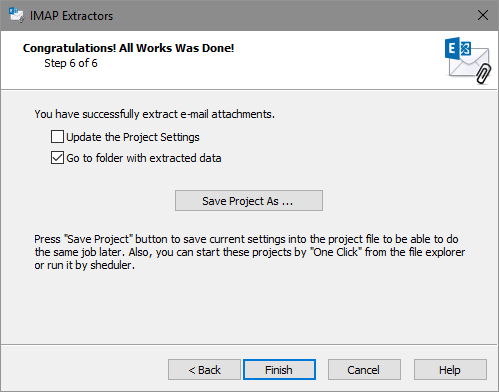The width and height of the screenshot is (499, 392).
Task: Click Finish to complete the wizard
Action: tap(279, 370)
